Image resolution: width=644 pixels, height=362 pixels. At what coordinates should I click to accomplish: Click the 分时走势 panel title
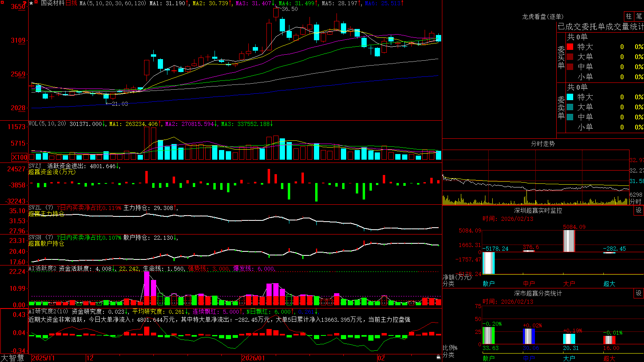pyautogui.click(x=543, y=144)
